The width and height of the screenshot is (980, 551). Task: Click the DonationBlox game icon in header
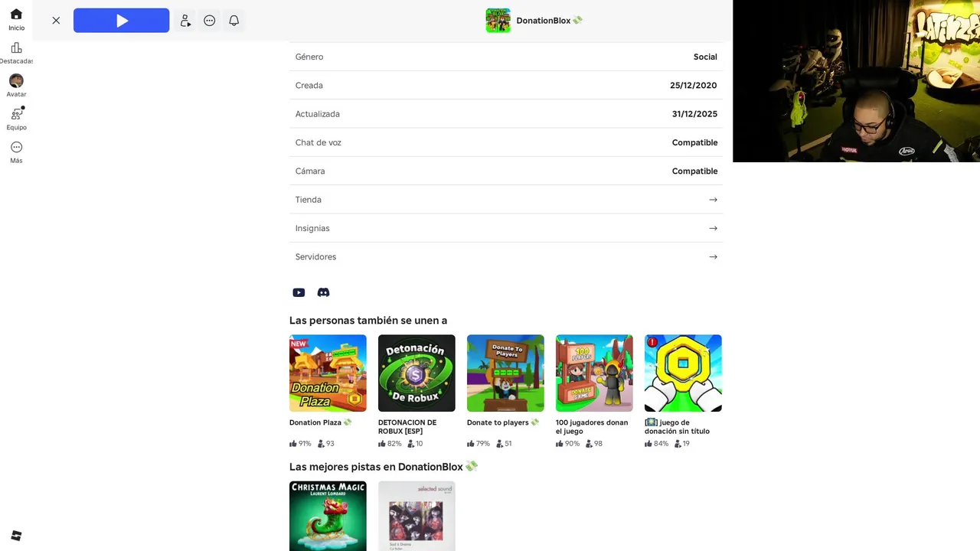point(498,21)
